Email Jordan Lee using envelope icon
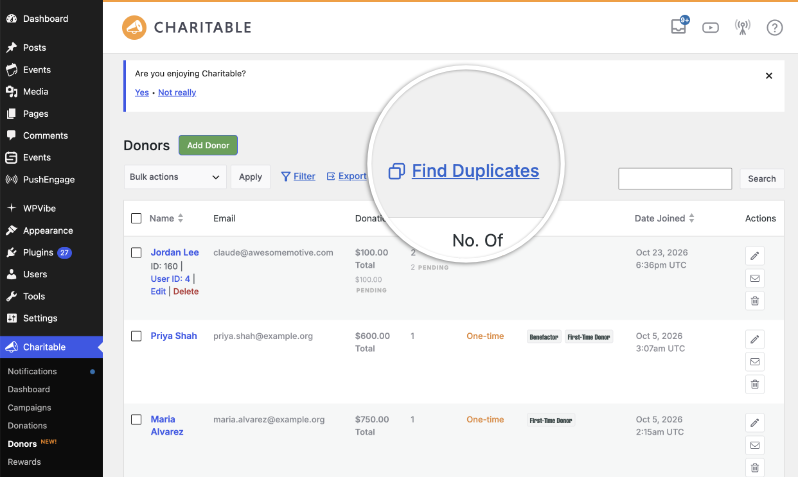The height and width of the screenshot is (477, 798). click(x=755, y=278)
